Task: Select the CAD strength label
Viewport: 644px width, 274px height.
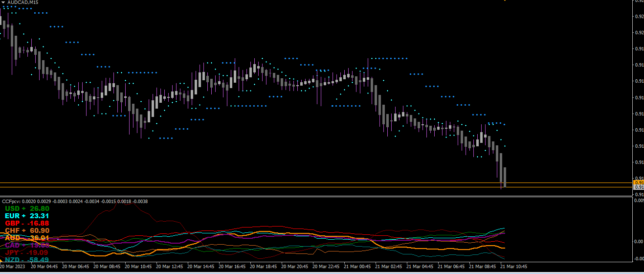Action: (27, 245)
